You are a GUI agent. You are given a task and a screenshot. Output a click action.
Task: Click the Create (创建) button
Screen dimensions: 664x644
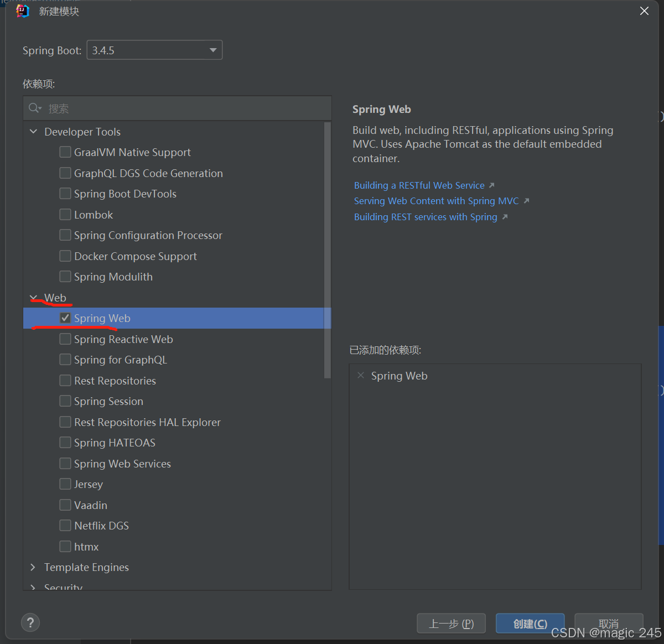[530, 624]
